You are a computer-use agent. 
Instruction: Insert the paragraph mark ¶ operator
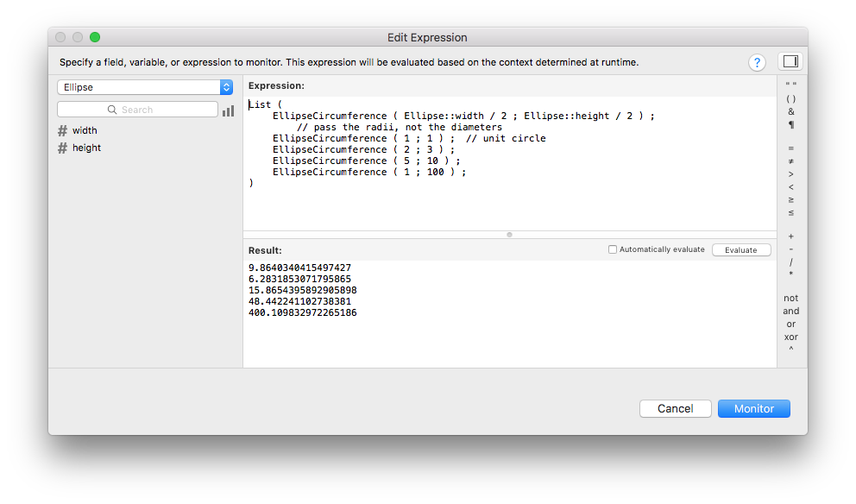coord(791,125)
